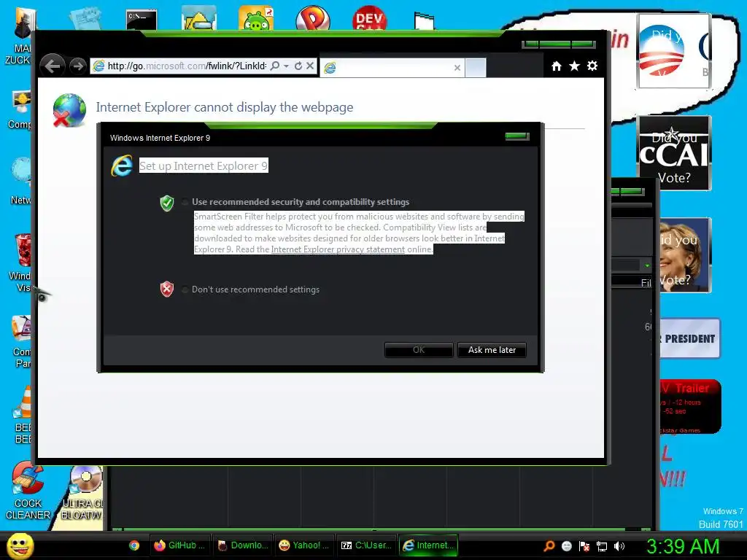The width and height of the screenshot is (747, 560).
Task: Open the Bad Piggies desktop icon
Action: 256,18
